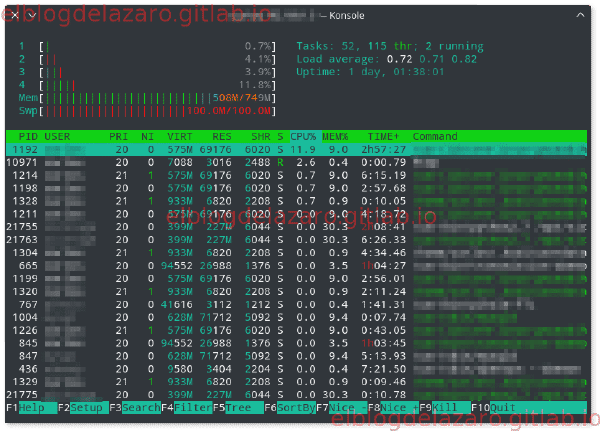Select the process row with PID 1329
Image resolution: width=600 pixels, height=432 pixels.
tap(296, 382)
